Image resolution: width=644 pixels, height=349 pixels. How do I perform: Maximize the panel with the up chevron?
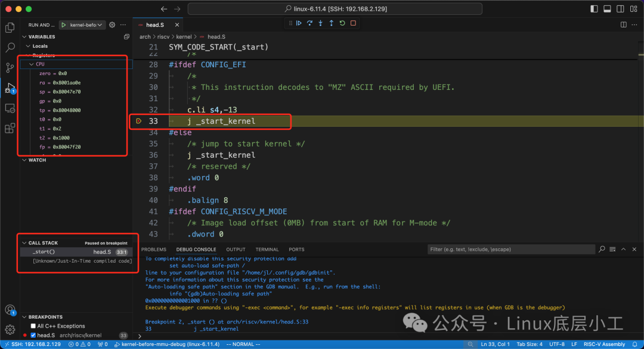click(624, 250)
